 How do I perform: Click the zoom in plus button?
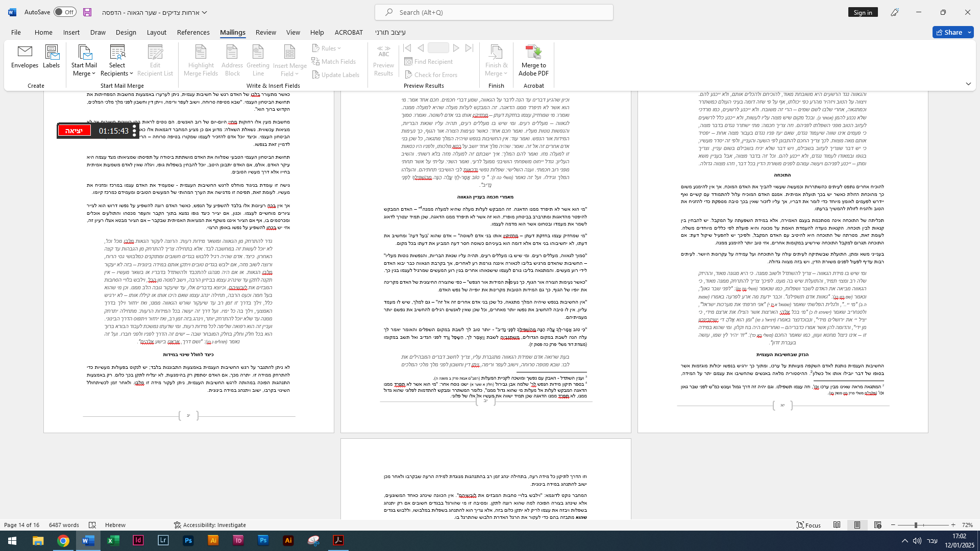[x=953, y=525]
